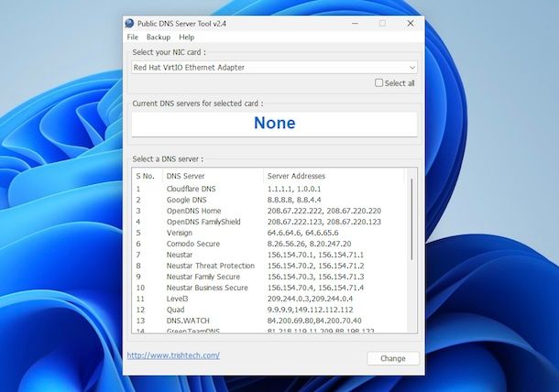Close the Public DNS Server Tool window
This screenshot has width=559, height=392.
pos(411,24)
